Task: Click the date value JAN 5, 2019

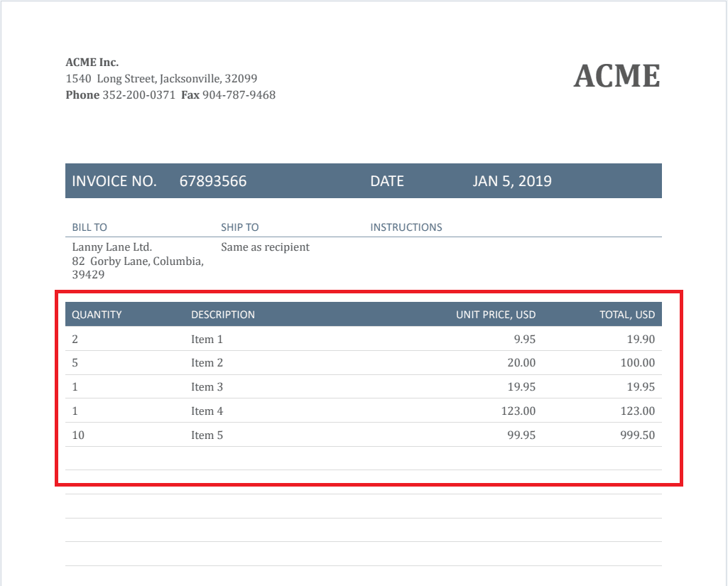Action: point(511,181)
